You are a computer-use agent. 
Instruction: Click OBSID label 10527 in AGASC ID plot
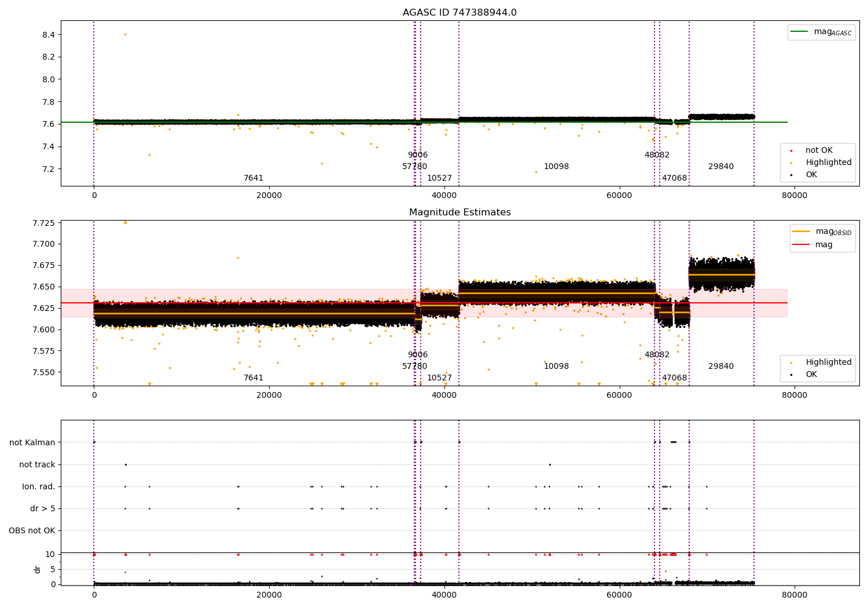[x=440, y=178]
